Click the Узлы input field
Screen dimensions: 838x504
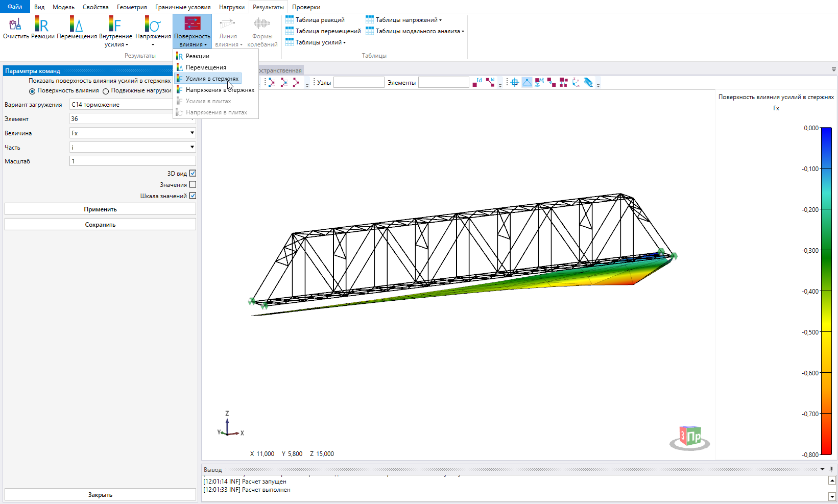pos(359,82)
